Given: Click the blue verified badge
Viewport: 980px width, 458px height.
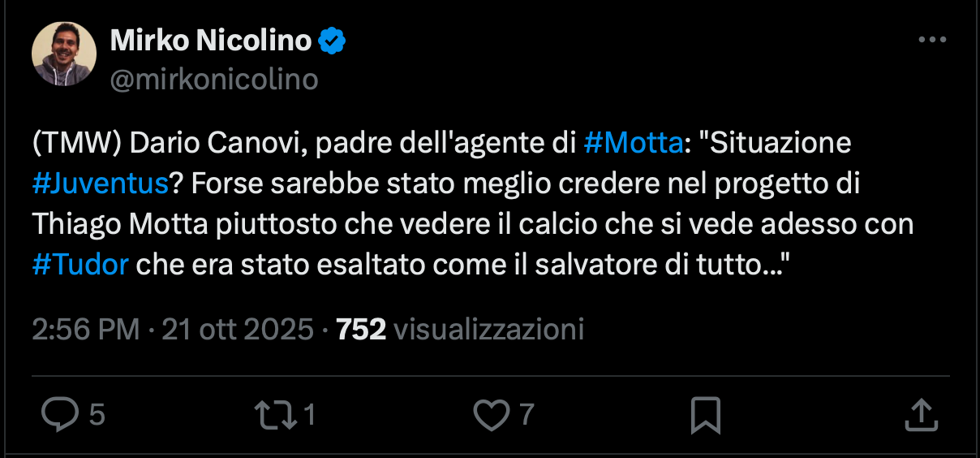Looking at the screenshot, I should (332, 40).
